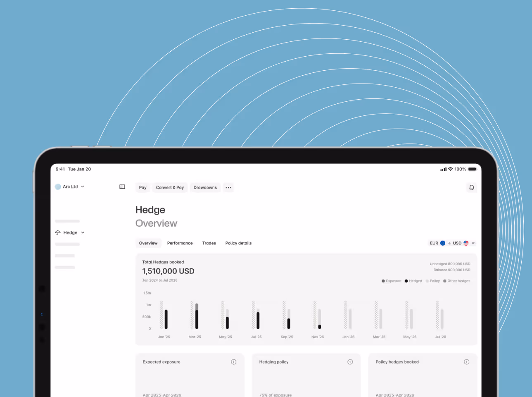Expand the Hedge sidebar menu chevron

(83, 233)
